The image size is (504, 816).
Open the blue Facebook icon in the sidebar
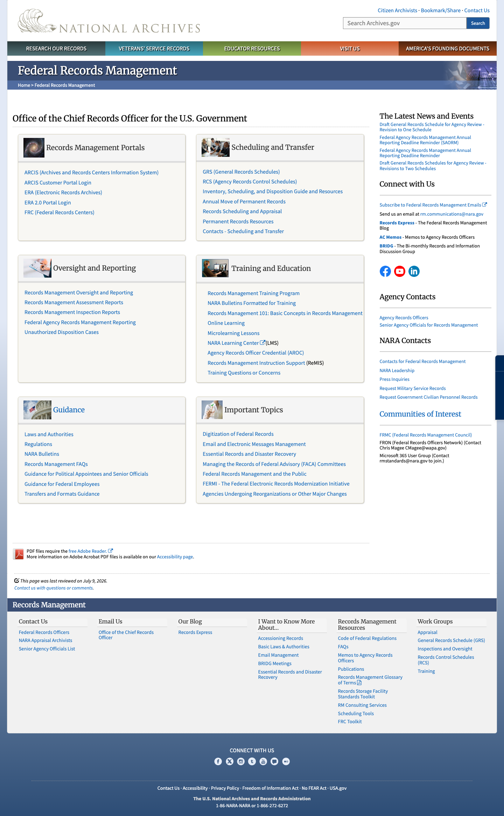click(385, 271)
